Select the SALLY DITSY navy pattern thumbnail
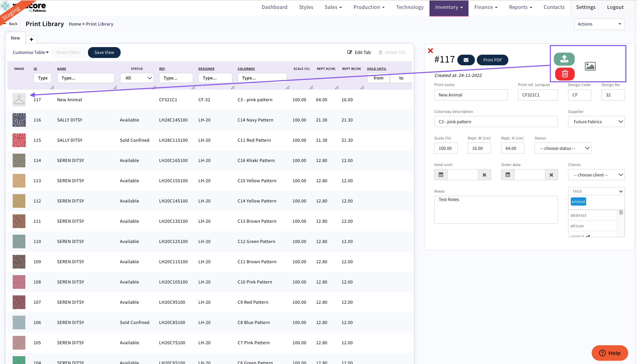 click(19, 120)
